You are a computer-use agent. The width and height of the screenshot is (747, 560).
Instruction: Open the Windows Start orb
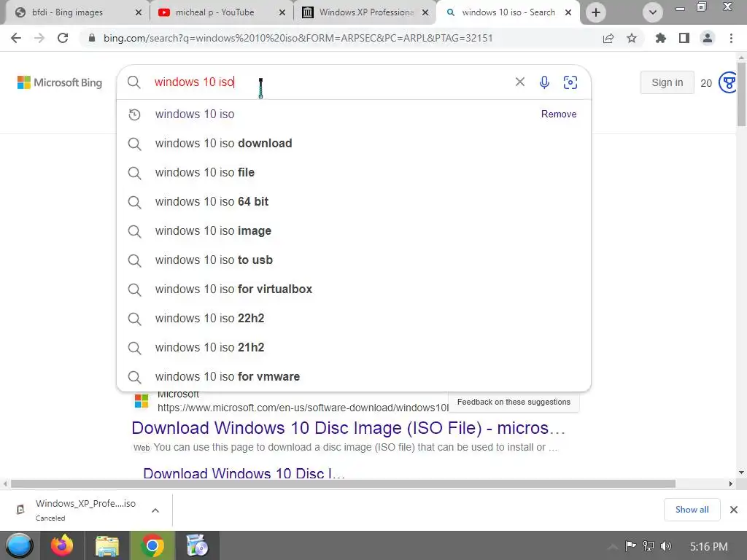point(20,545)
